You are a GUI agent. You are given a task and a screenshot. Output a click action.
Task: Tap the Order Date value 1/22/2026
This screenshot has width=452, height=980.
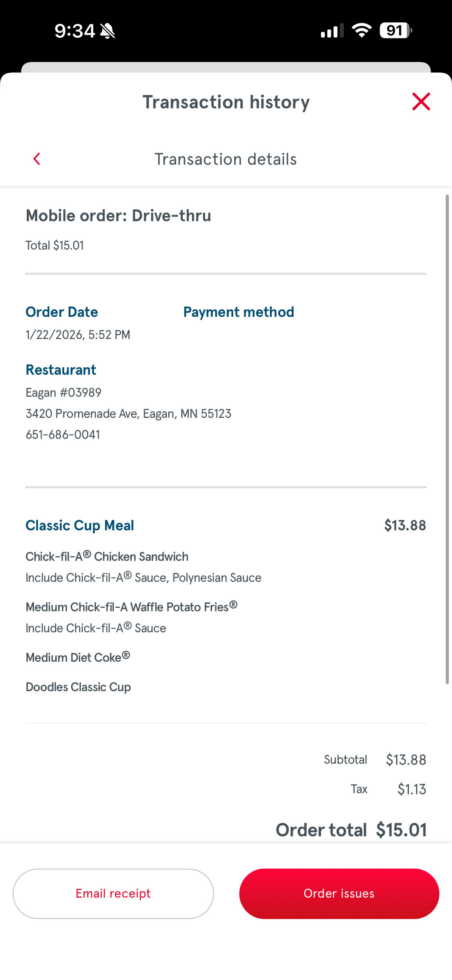(x=78, y=335)
